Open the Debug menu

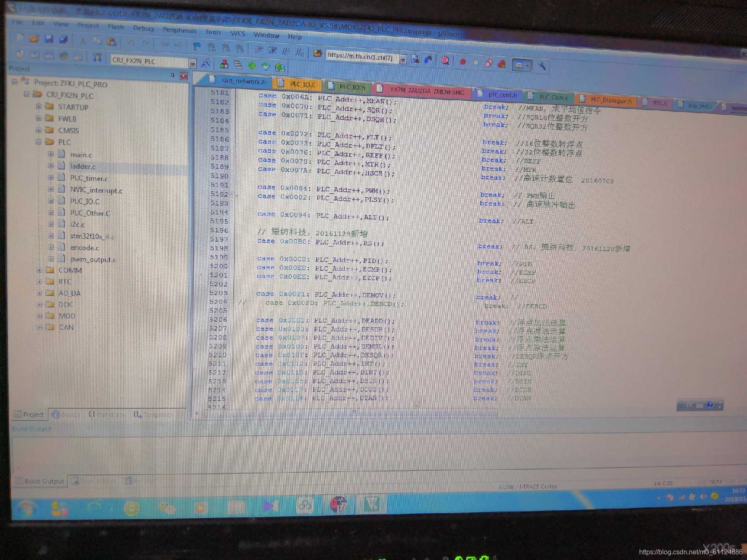coord(143,28)
